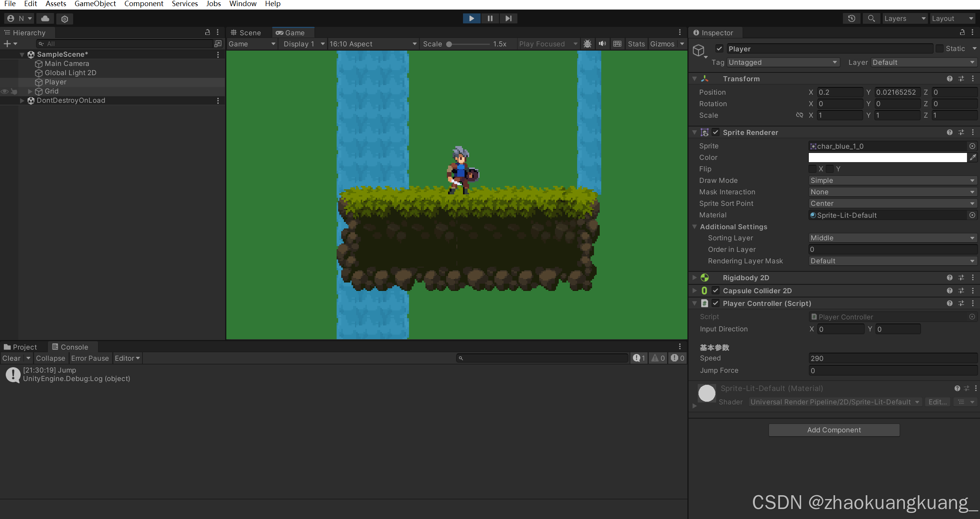The image size is (980, 519).
Task: Disable the Capsule Collider 2D component
Action: (x=715, y=291)
